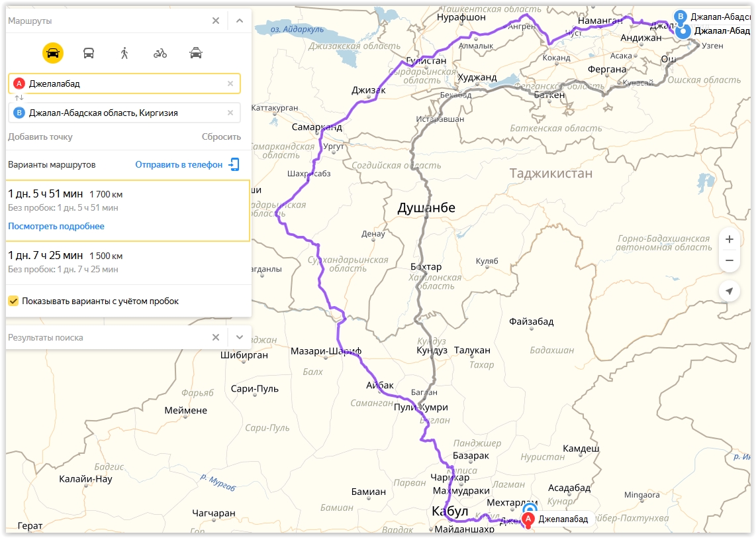Switch to public transport bus mode
756x538 pixels.
pyautogui.click(x=89, y=53)
